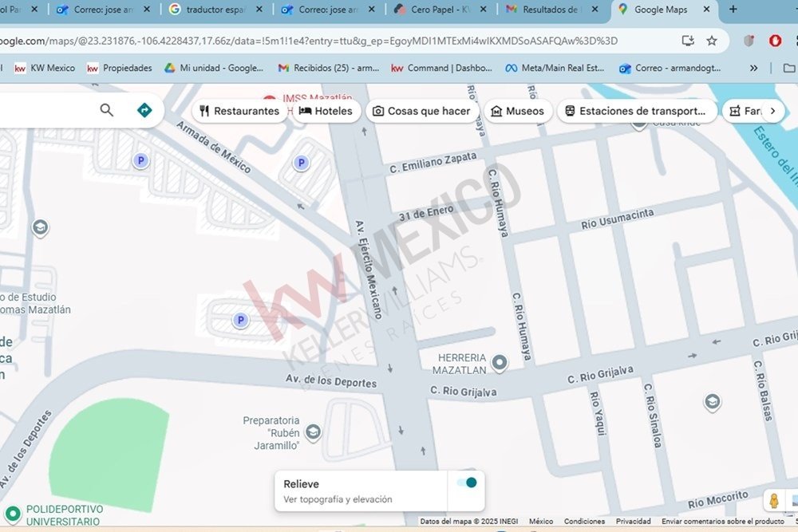Screen dimensions: 798x532
Task: Click the Privacidad footer link
Action: pos(633,522)
